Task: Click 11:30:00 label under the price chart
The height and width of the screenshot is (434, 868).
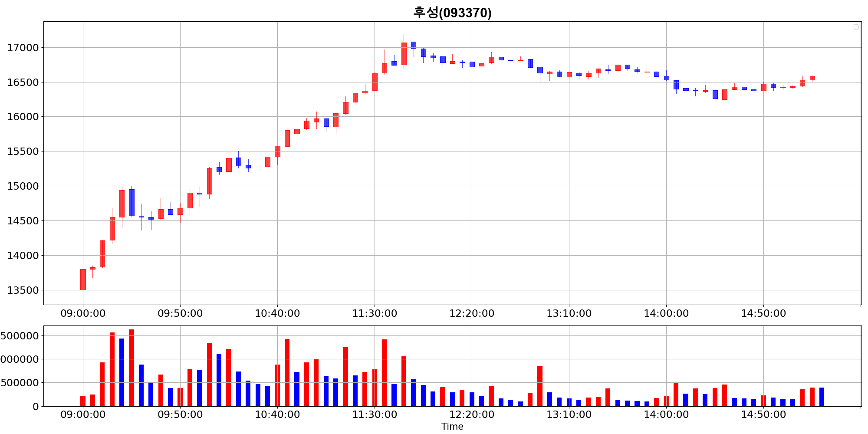Action: (375, 313)
